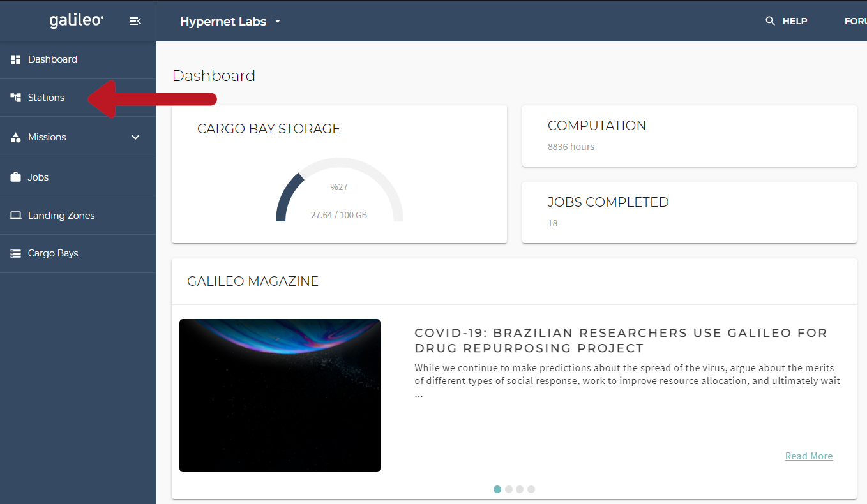The image size is (867, 504).
Task: Expand the Missions submenu chevron
Action: 135,137
